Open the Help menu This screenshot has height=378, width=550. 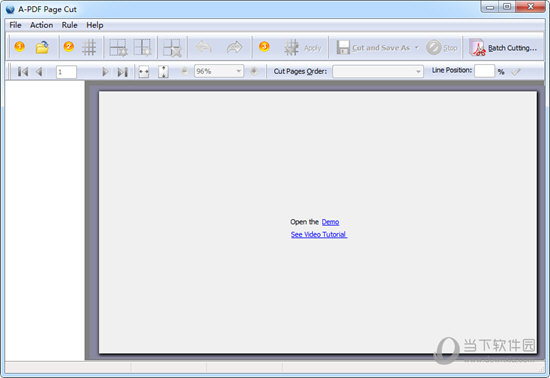[x=95, y=25]
